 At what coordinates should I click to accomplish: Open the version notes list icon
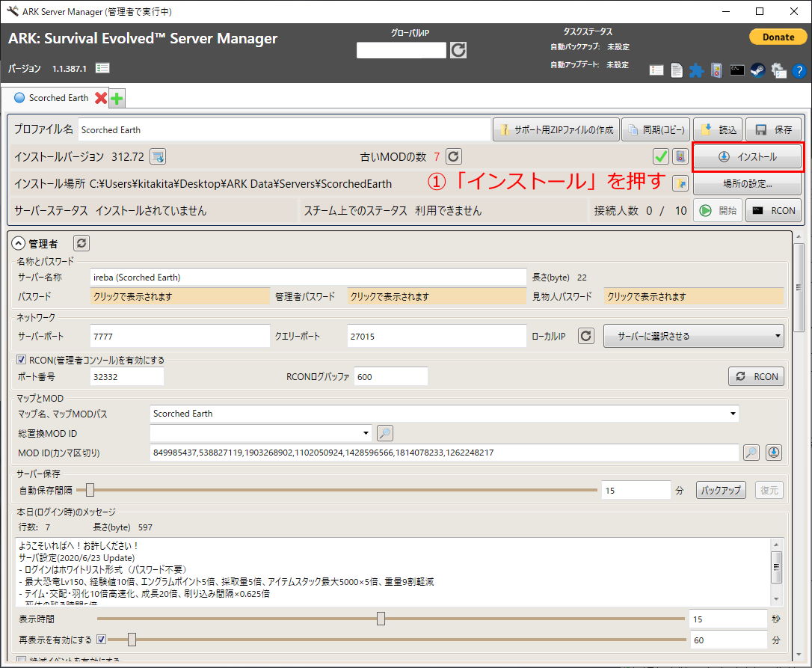click(102, 68)
